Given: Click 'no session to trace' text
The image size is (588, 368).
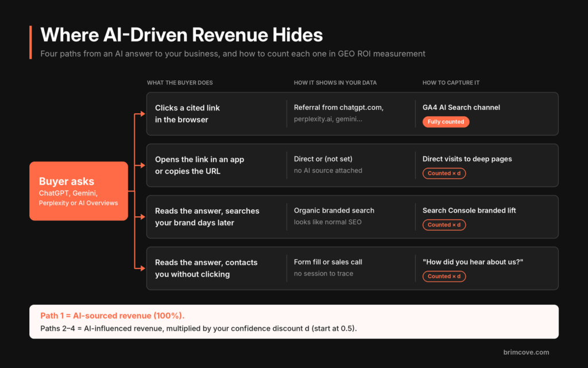Looking at the screenshot, I should [x=324, y=273].
